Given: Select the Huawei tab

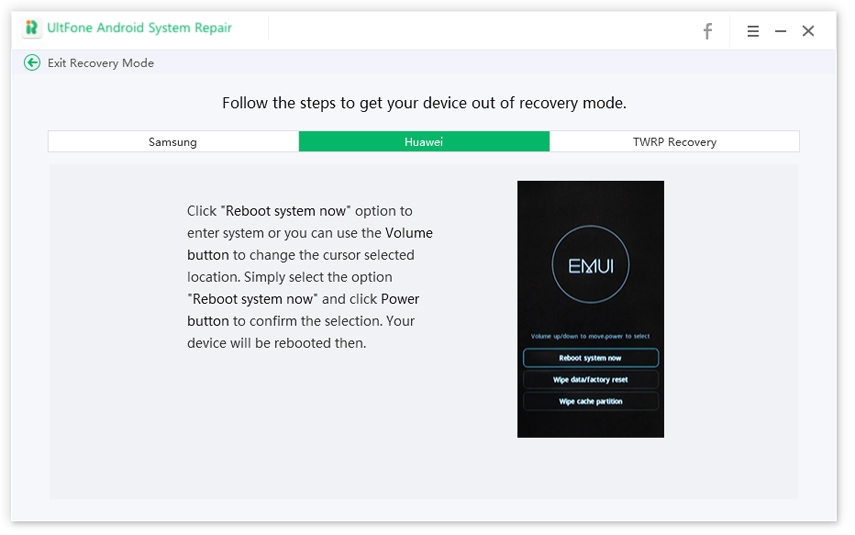Looking at the screenshot, I should click(424, 142).
